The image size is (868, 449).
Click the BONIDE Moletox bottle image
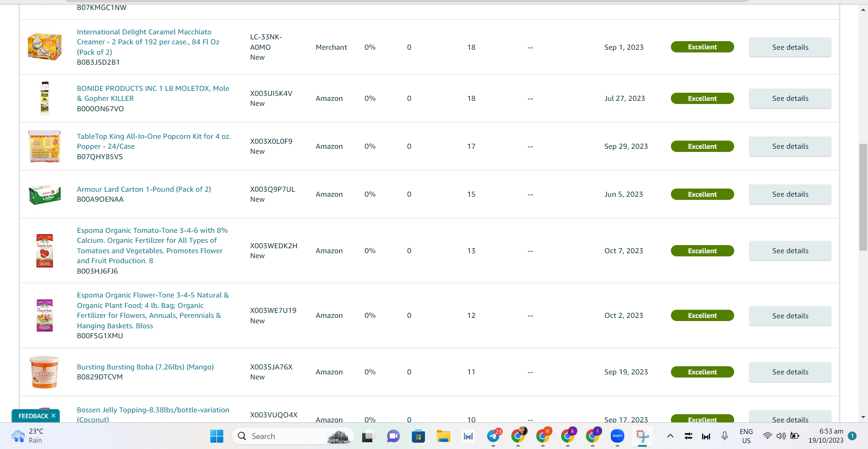45,98
